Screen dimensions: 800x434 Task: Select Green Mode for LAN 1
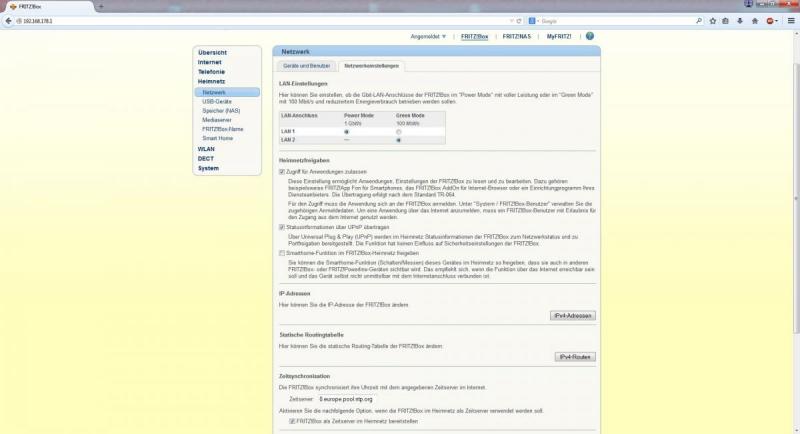(x=399, y=132)
